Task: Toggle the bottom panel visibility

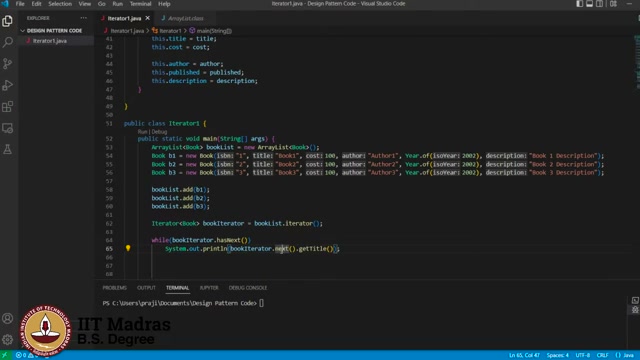Action: pyautogui.click(x=589, y=4)
